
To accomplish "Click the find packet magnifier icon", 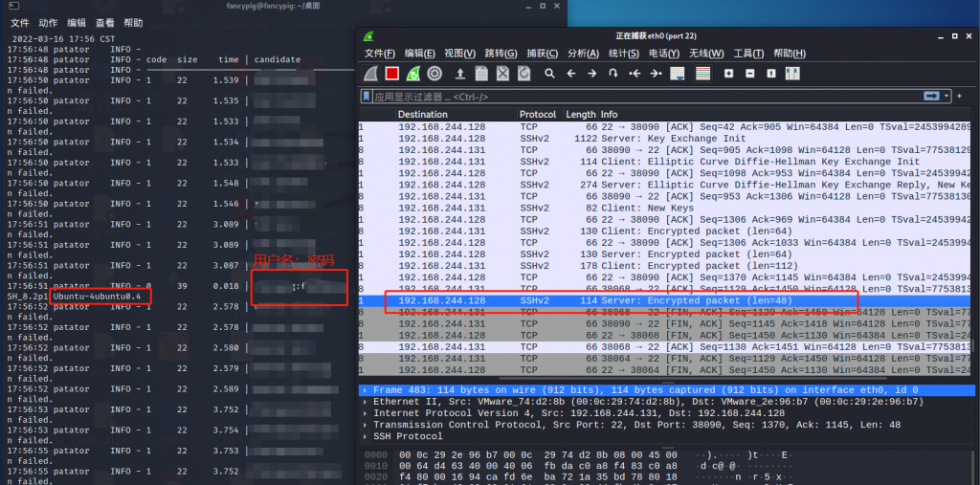I will tap(550, 74).
